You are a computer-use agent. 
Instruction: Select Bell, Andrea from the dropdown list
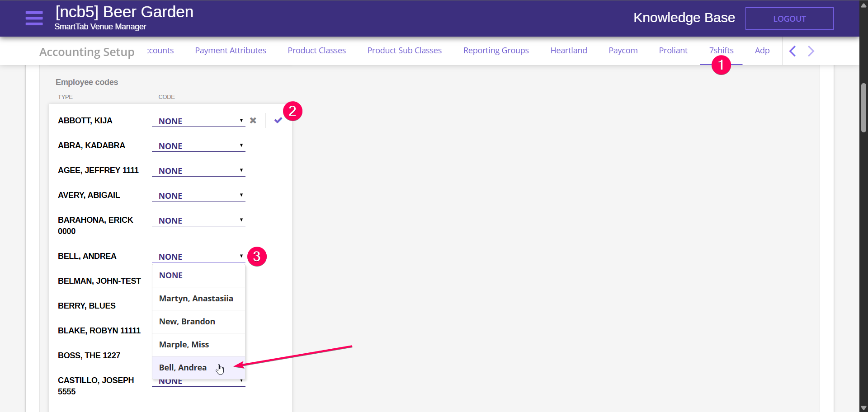pos(183,368)
